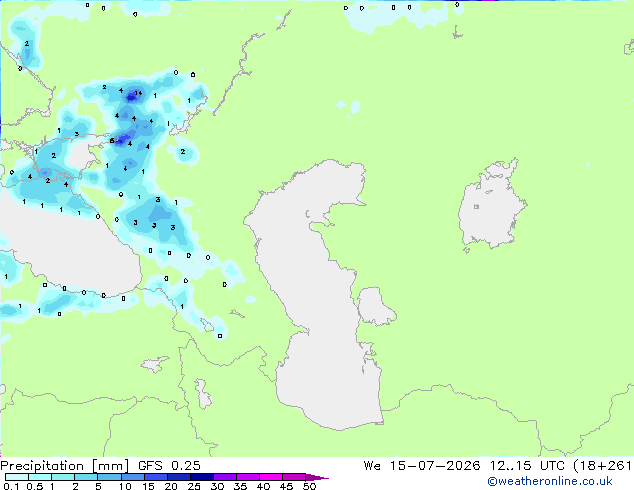Choose the 25–30 mm dark navy legend box
Viewport: 634px width, 490px height.
(x=202, y=477)
